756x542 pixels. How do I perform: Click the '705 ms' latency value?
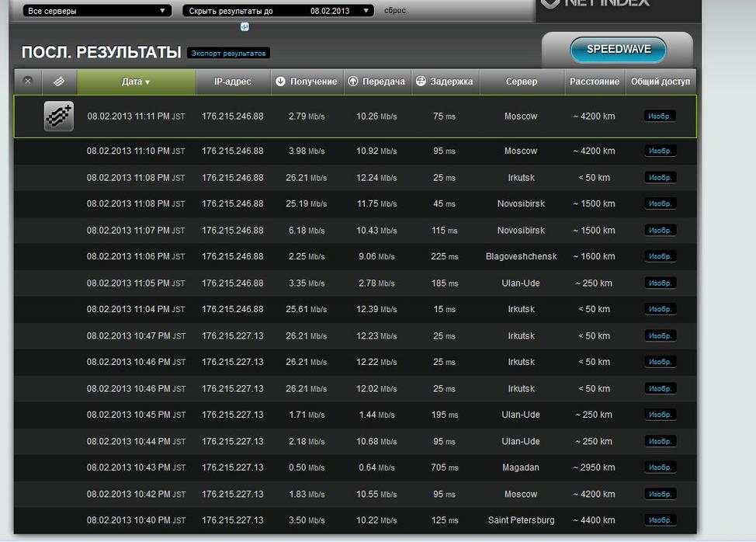coord(445,467)
